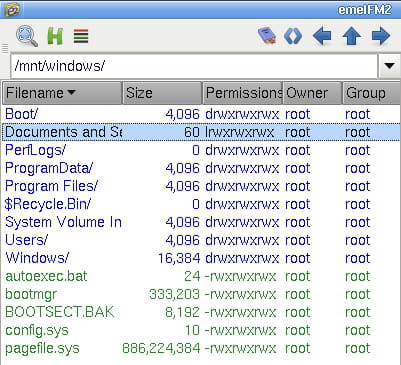The width and height of the screenshot is (401, 365).
Task: Select the Boot/ folder
Action: [x=21, y=114]
